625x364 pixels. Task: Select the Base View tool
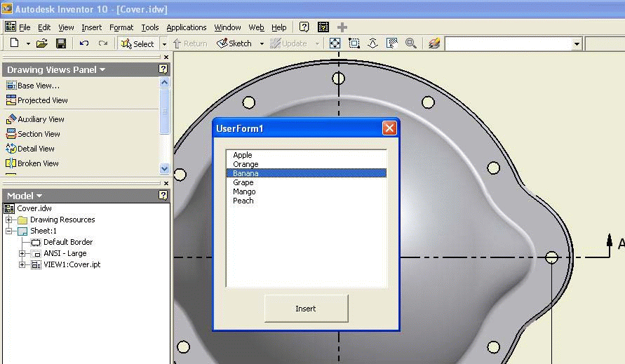33,86
